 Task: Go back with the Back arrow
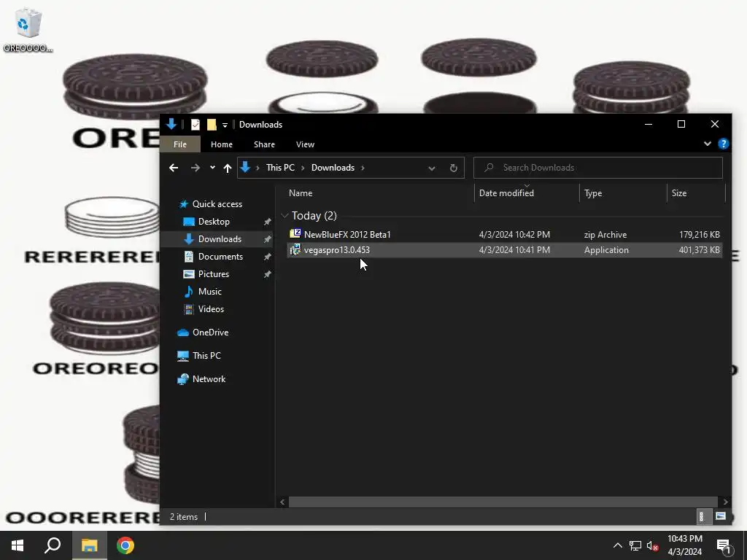pyautogui.click(x=174, y=168)
